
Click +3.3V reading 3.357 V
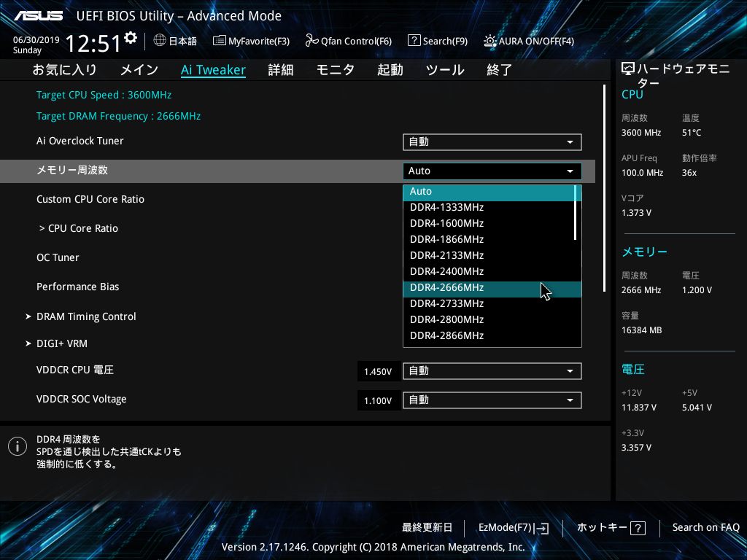636,448
